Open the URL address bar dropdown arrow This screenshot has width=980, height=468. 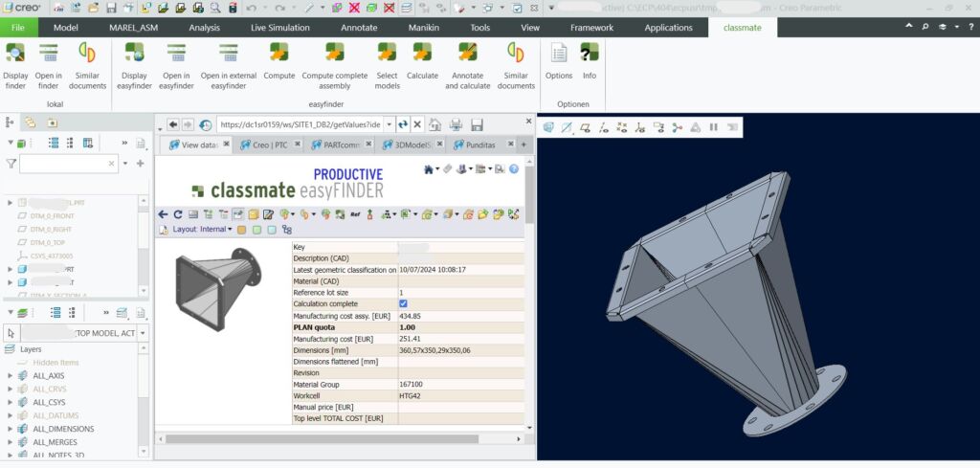(388, 124)
